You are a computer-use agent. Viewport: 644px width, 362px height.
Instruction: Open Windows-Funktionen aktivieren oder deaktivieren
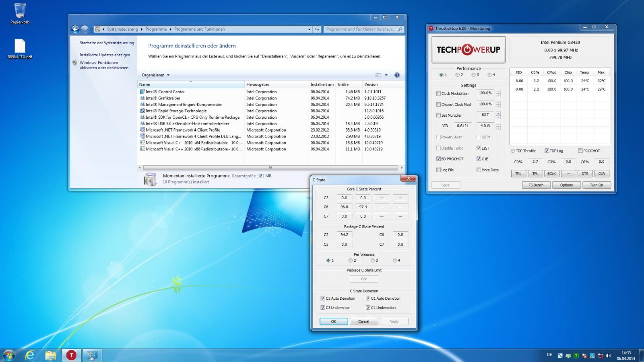click(104, 65)
